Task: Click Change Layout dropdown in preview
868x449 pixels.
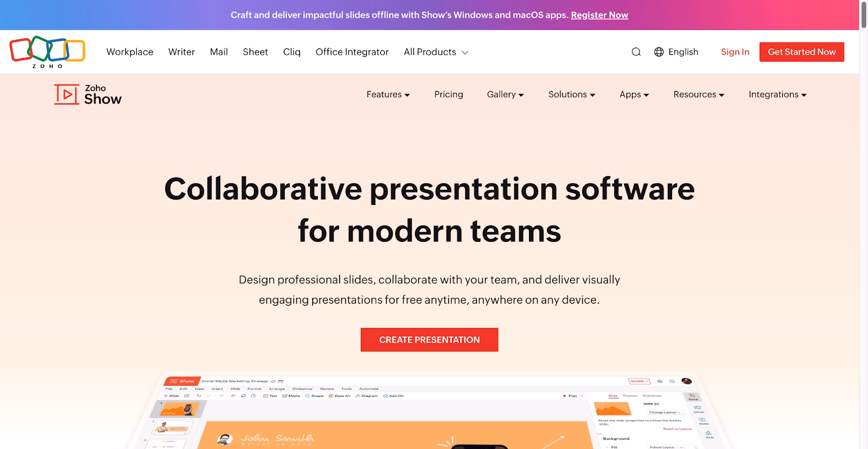Action: 665,412
